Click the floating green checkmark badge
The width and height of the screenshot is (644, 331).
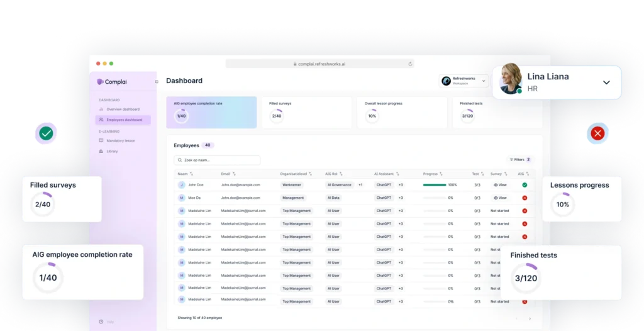tap(46, 133)
